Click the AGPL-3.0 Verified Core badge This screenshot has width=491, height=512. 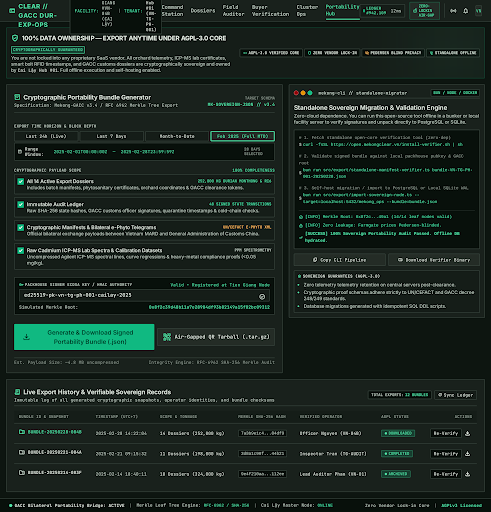tap(271, 53)
